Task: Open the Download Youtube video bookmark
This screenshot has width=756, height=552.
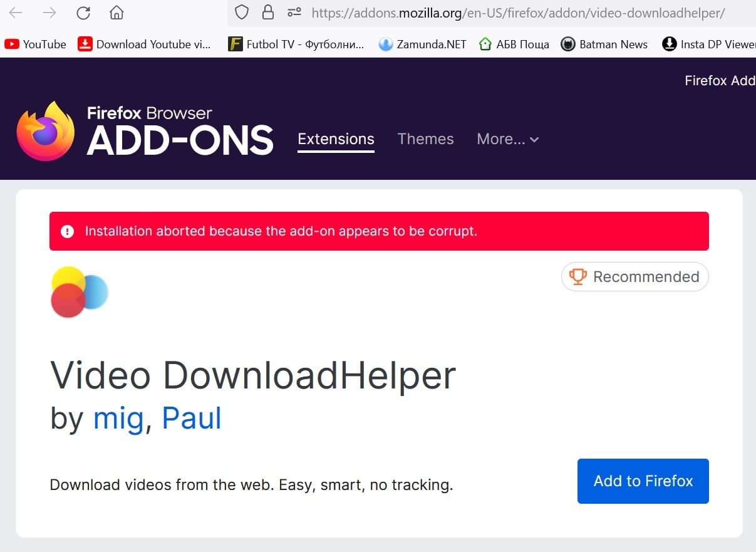Action: tap(145, 44)
